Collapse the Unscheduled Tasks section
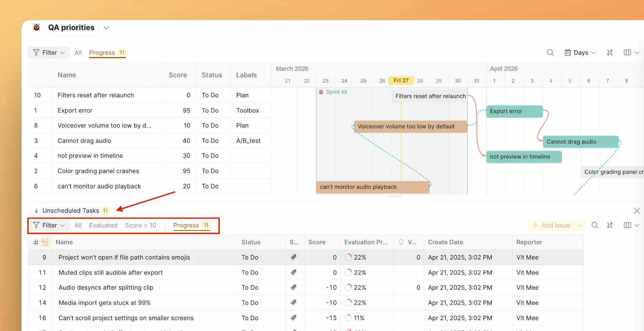The height and width of the screenshot is (331, 644). point(36,211)
